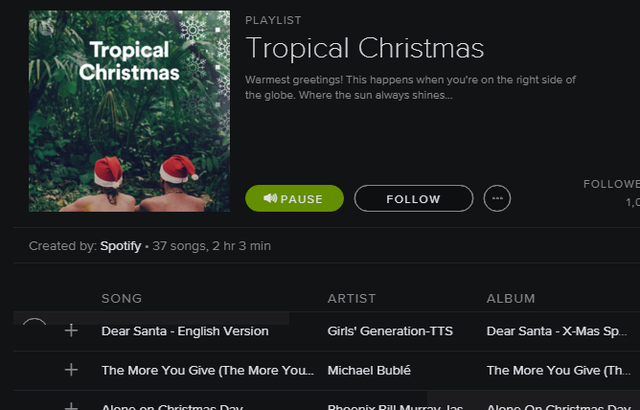Follow the Tropical Christmas playlist
Screen dimensions: 640x410
[413, 198]
